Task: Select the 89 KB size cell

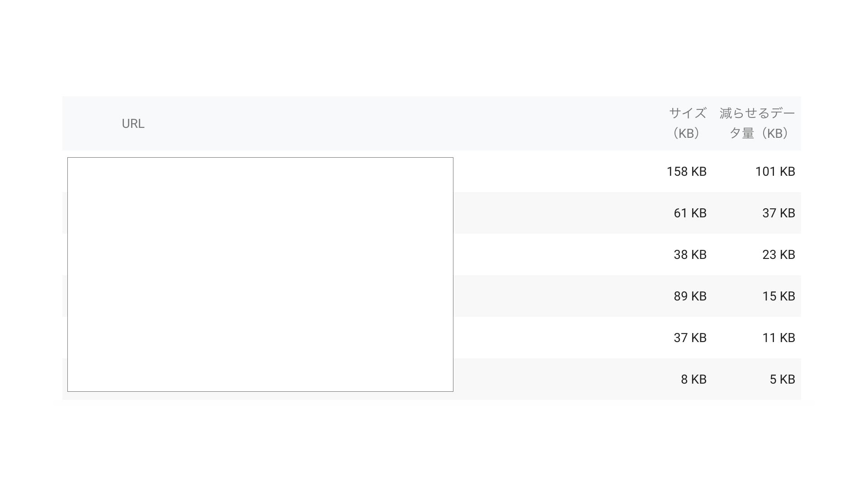Action: (690, 296)
